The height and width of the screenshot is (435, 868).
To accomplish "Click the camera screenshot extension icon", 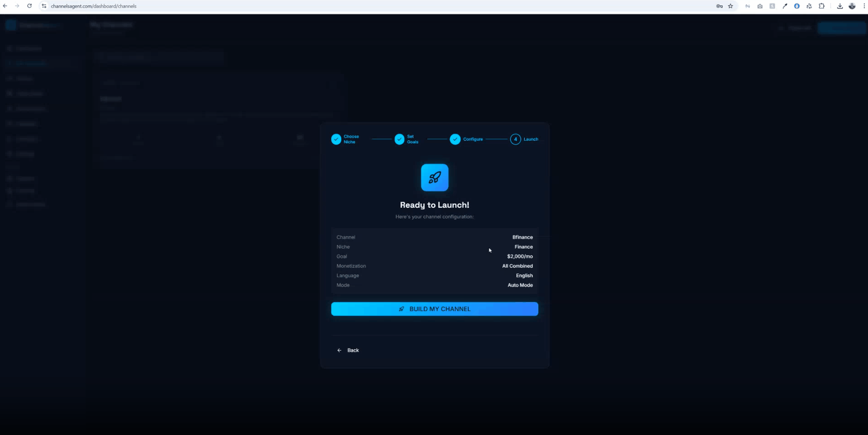I will pos(760,6).
